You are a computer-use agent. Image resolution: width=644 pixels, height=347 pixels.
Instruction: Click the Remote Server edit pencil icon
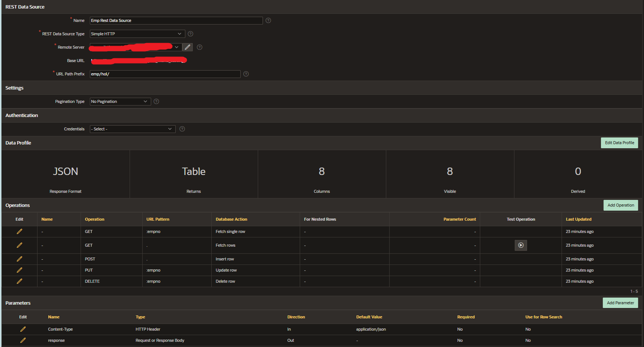[x=188, y=47]
